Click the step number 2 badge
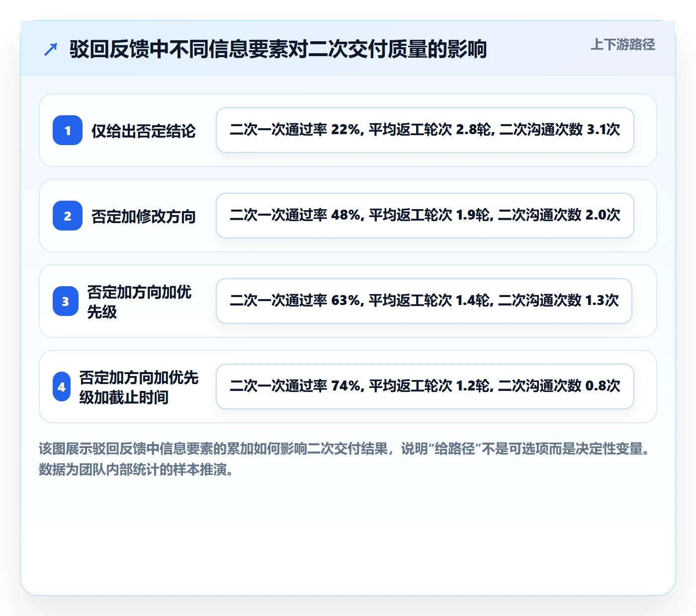This screenshot has width=696, height=616. (x=68, y=216)
